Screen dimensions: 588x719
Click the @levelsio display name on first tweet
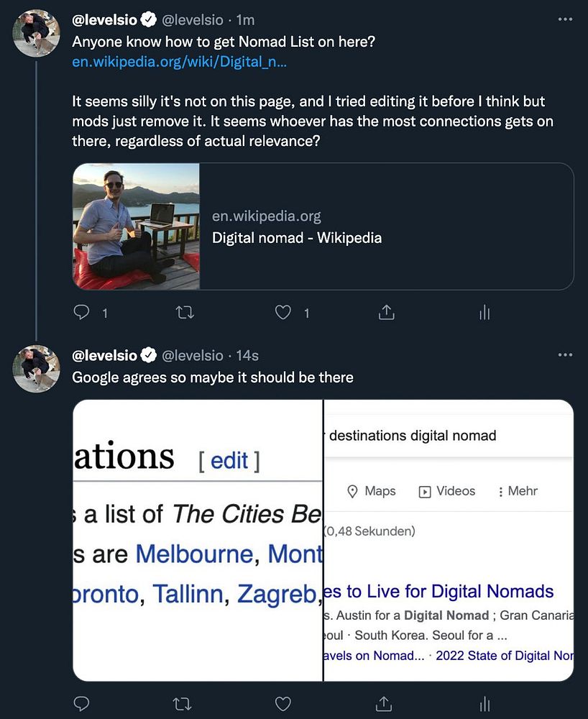105,20
